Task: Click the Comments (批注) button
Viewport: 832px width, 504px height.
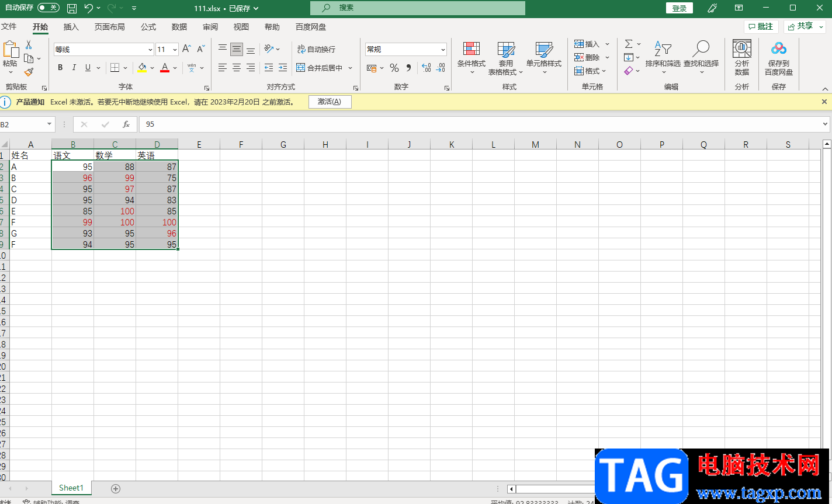Action: point(761,27)
